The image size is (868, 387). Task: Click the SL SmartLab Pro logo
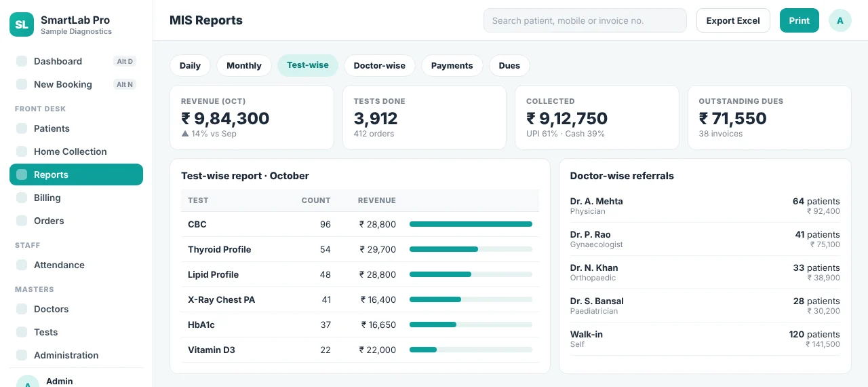coord(22,24)
